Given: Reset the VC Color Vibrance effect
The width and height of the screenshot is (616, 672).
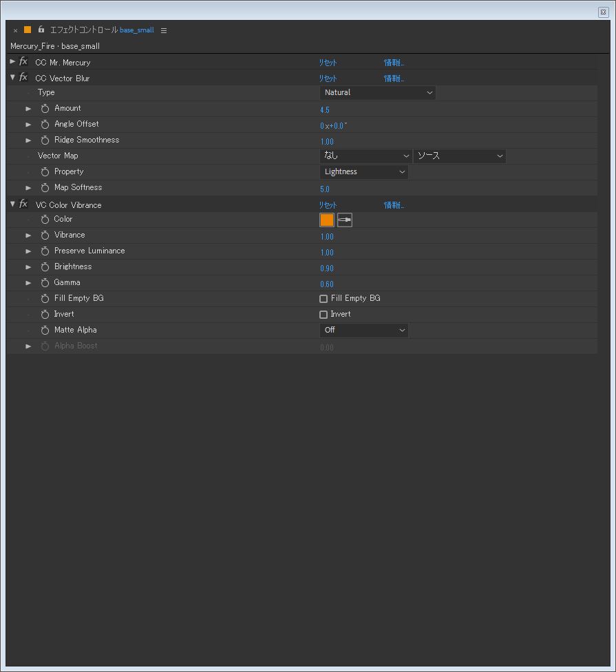Looking at the screenshot, I should point(328,205).
